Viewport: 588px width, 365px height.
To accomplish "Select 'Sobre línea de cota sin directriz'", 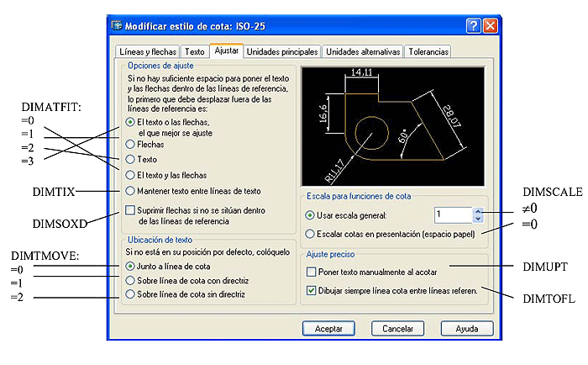I will point(130,294).
